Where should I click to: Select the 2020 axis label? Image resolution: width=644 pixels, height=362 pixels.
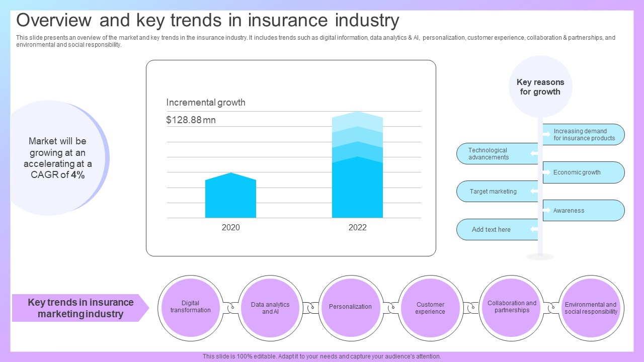click(231, 228)
